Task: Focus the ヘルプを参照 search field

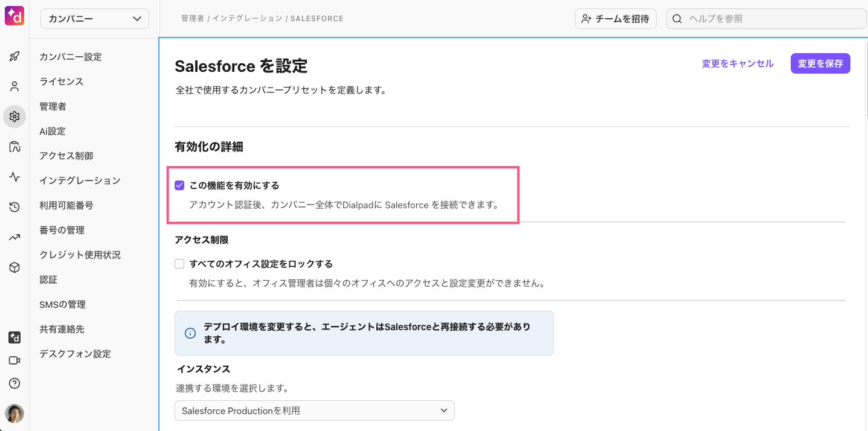Action: tap(767, 19)
